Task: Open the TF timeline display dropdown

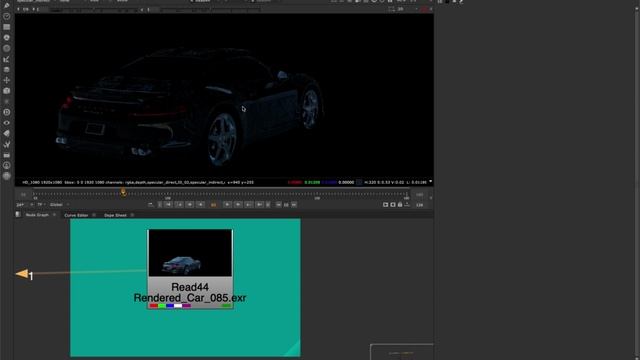Action: click(41, 204)
